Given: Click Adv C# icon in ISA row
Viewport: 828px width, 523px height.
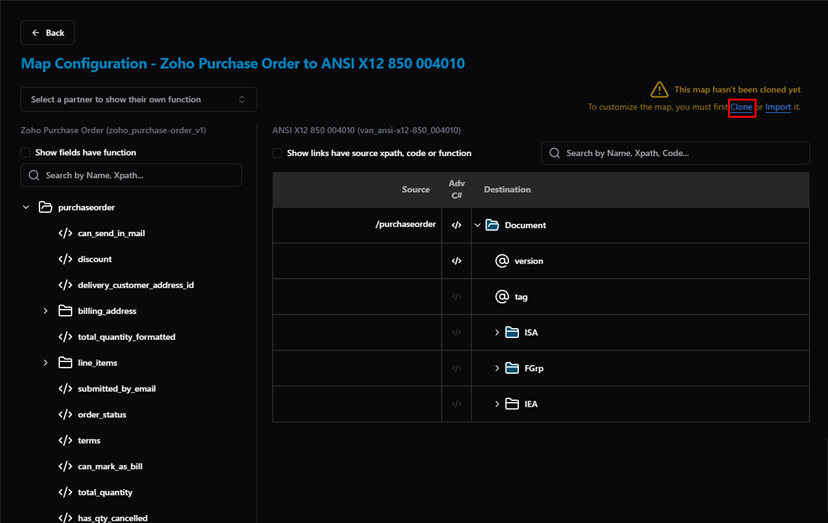Looking at the screenshot, I should [x=456, y=332].
